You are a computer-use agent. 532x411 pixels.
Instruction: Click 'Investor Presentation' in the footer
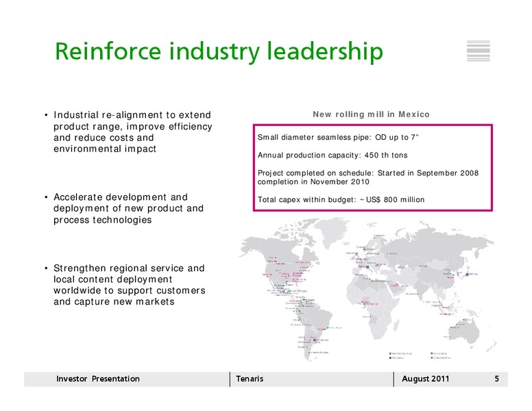(x=98, y=379)
